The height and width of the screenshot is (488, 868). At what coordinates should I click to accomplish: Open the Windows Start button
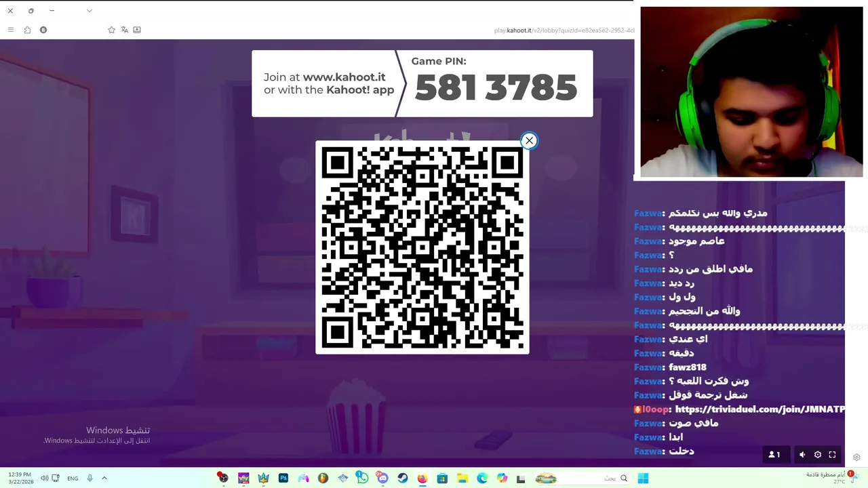click(643, 478)
